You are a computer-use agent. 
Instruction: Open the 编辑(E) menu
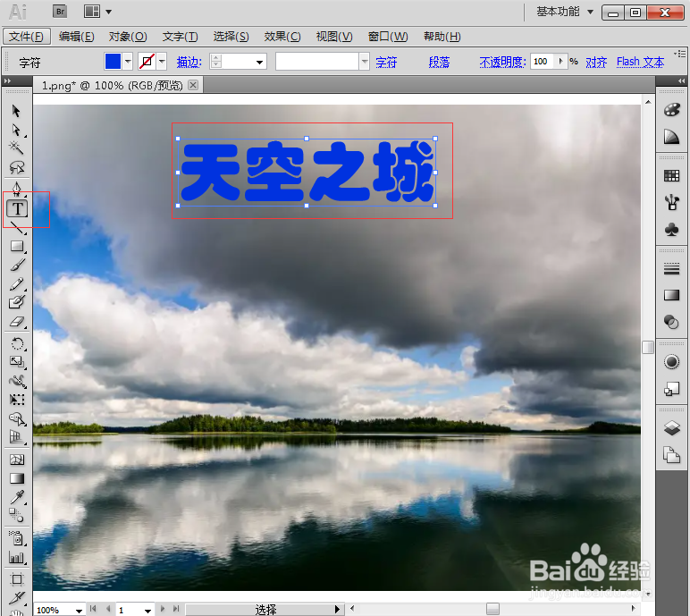point(77,37)
